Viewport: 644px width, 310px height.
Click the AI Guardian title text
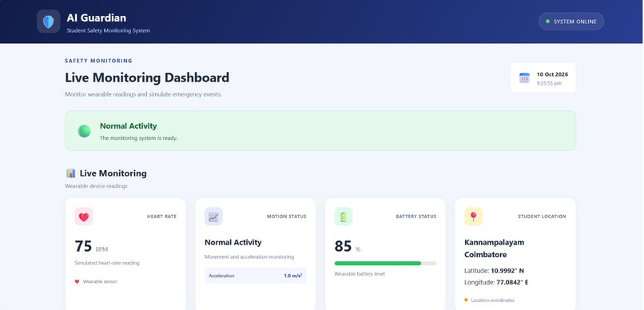tap(97, 18)
